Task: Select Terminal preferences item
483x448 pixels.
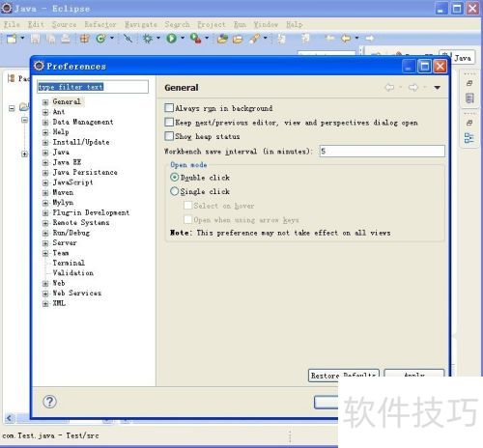Action: click(69, 263)
